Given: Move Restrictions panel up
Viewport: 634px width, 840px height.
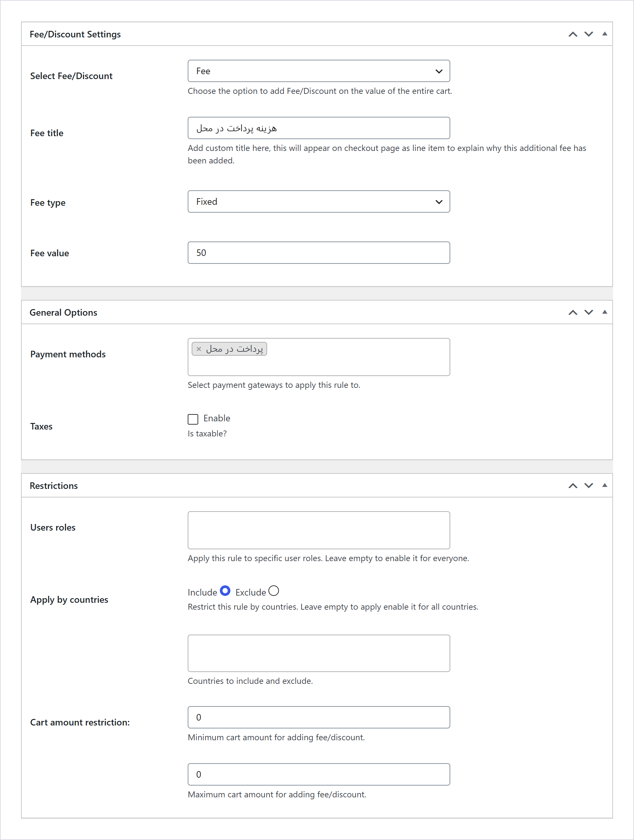Looking at the screenshot, I should point(572,486).
